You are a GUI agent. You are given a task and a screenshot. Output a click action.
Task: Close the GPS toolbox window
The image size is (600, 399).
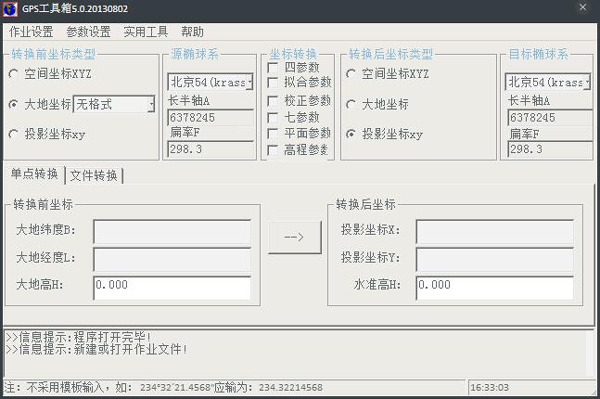583,7
